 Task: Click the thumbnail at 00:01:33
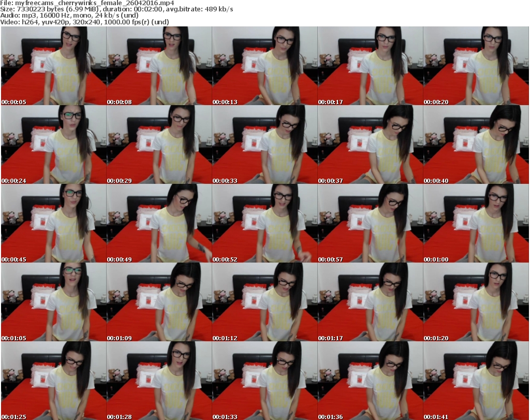[x=264, y=381]
